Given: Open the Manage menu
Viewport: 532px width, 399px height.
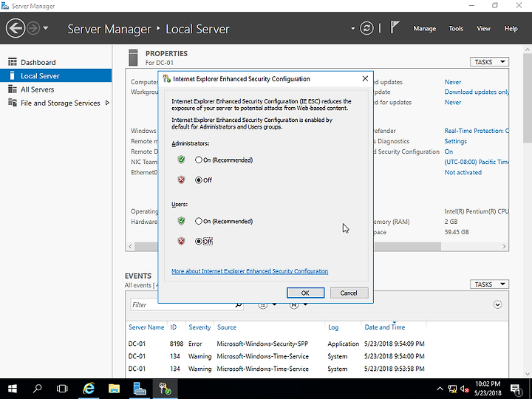Looking at the screenshot, I should (424, 29).
